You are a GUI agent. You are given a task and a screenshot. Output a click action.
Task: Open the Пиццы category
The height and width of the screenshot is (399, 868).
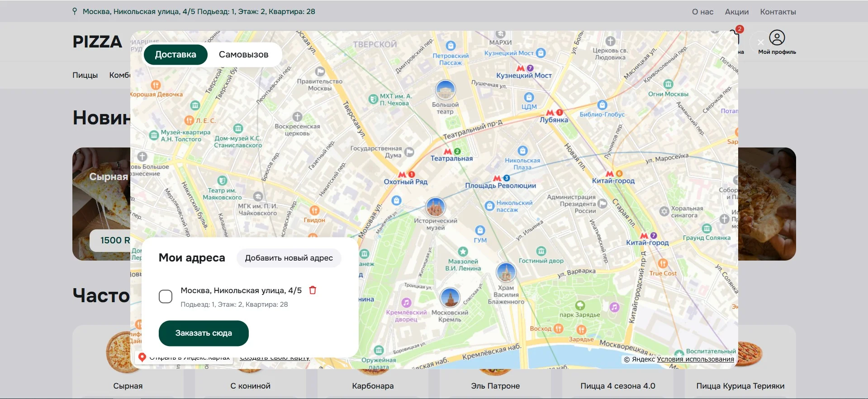click(x=85, y=75)
